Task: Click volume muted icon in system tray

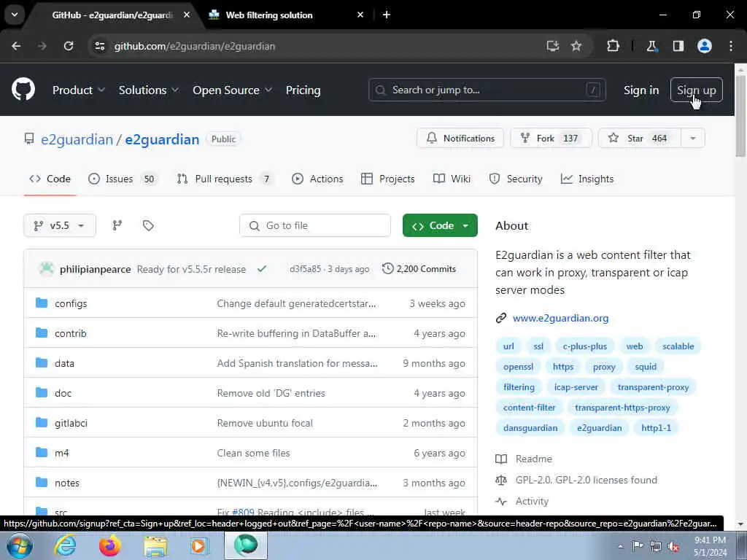Action: 673,547
